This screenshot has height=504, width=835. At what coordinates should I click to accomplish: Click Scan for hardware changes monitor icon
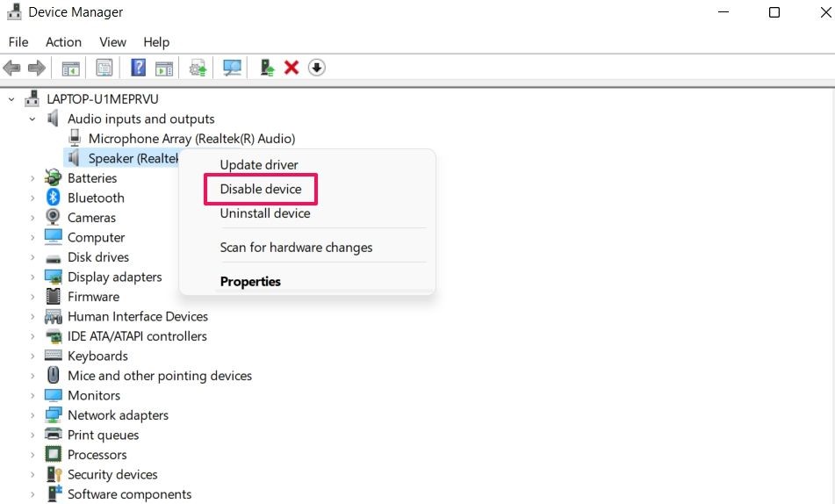point(232,68)
